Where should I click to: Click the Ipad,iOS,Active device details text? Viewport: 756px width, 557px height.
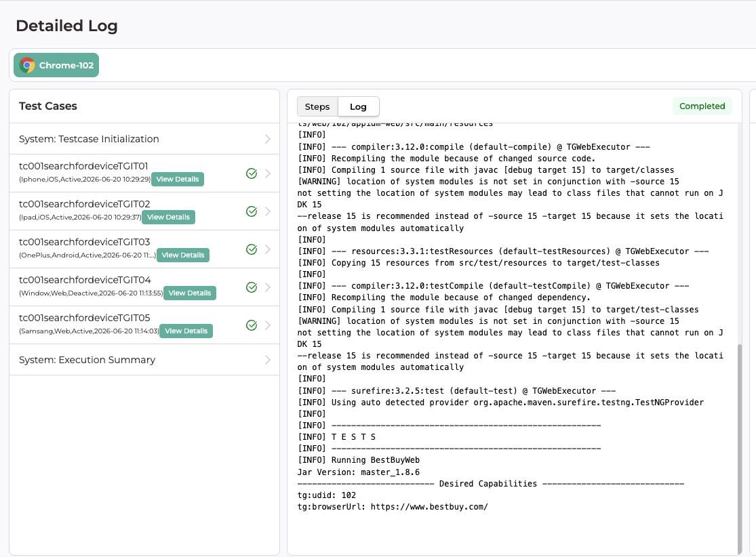point(80,218)
